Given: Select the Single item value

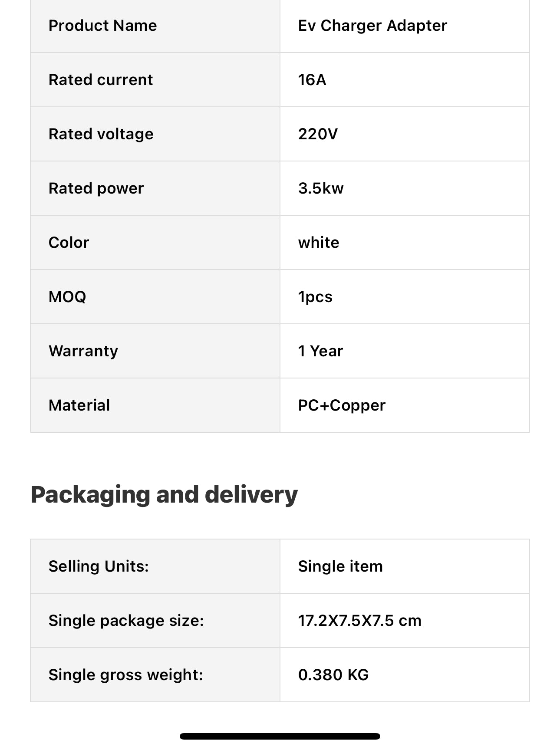Looking at the screenshot, I should point(340,566).
